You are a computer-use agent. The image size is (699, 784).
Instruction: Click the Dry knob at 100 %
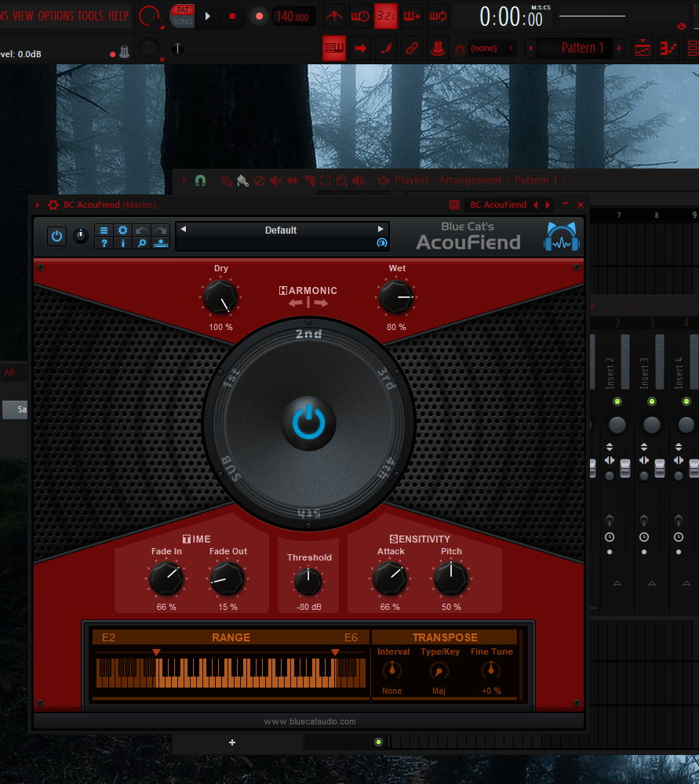220,297
